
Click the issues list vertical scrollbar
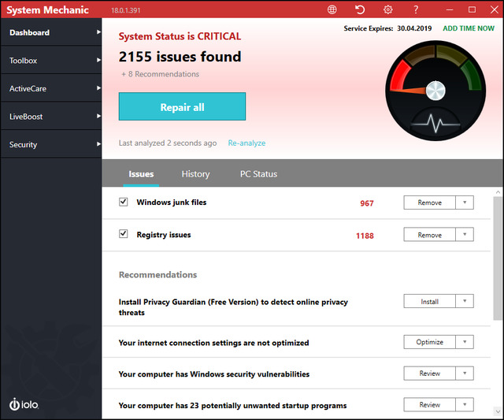498,252
